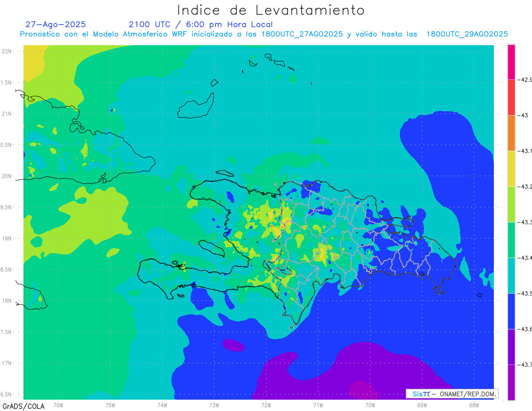Click the '68W' longitude label
Viewport: 532px width, 411px height.
(x=473, y=405)
